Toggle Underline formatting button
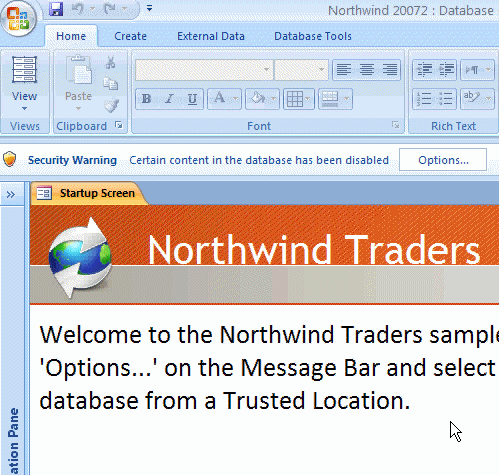The width and height of the screenshot is (499, 475). (192, 99)
